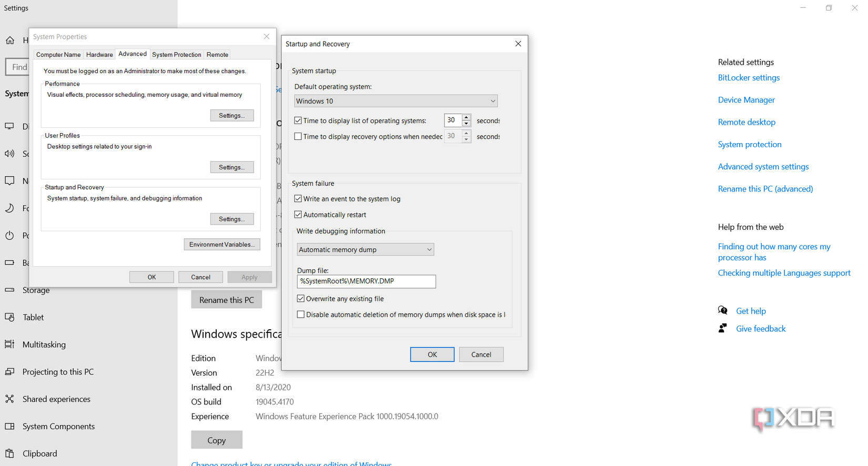Viewport: 868px width, 466px height.
Task: Click the Display monitor icon in sidebar
Action: (9, 126)
